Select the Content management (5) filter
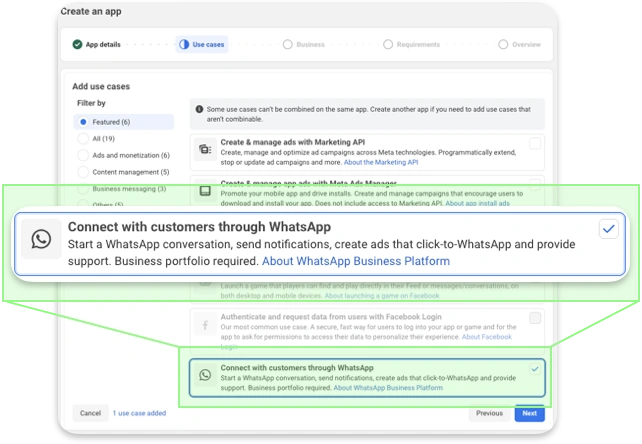This screenshot has width=642, height=444. point(124,172)
